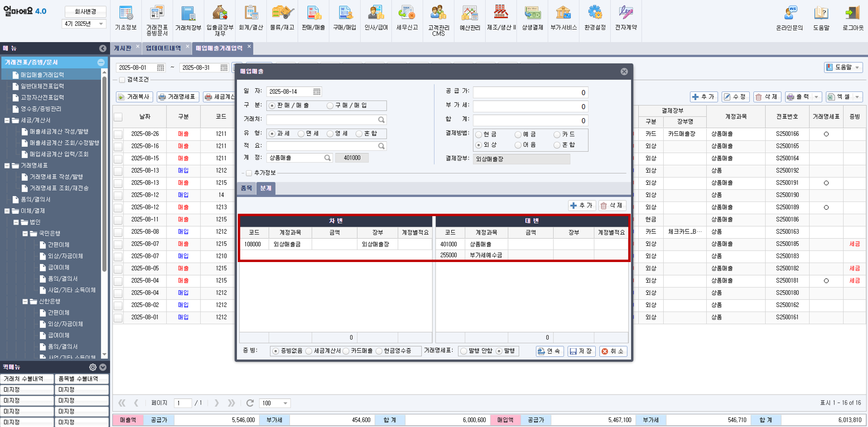Click the 로그아웃 icon
The image size is (868, 427).
tap(853, 19)
